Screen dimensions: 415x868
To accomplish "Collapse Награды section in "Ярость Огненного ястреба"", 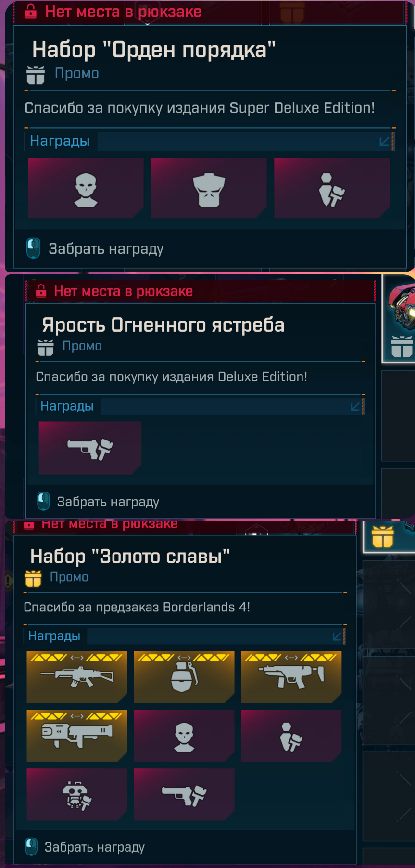I will tap(356, 407).
